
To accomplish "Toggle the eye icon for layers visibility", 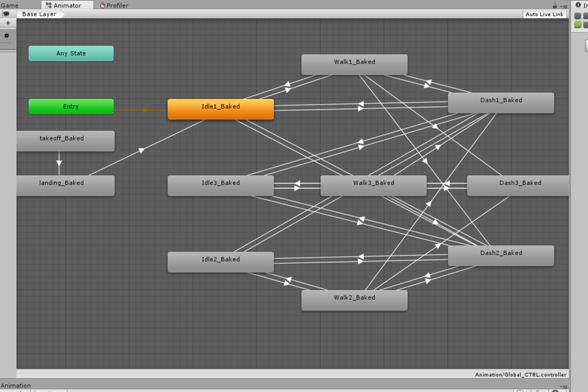I will (x=6, y=14).
